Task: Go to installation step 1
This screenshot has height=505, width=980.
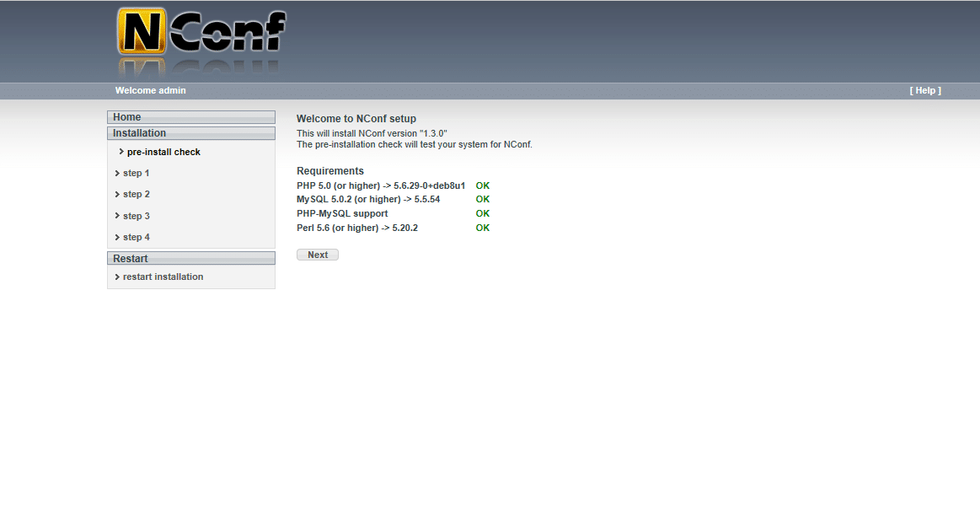Action: click(137, 173)
